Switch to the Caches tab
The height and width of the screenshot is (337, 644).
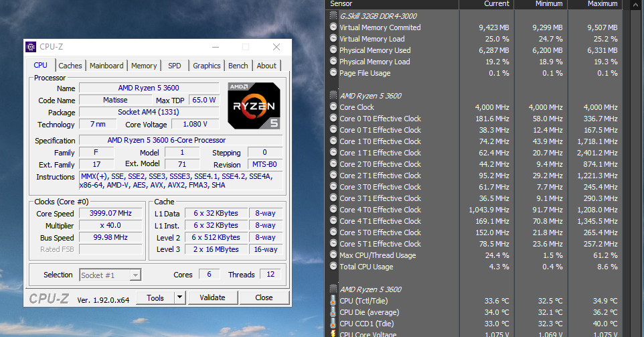click(x=70, y=66)
